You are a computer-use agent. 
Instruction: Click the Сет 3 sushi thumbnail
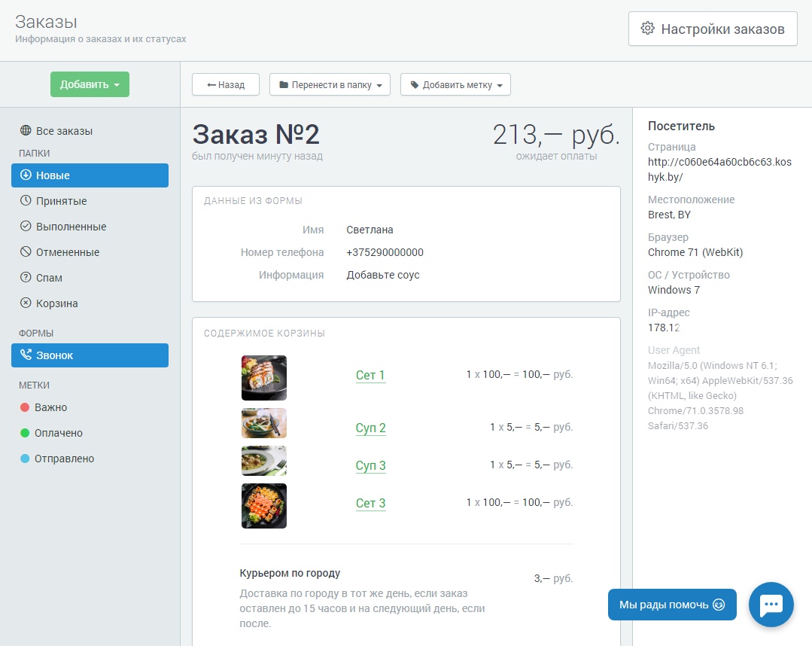pyautogui.click(x=263, y=505)
